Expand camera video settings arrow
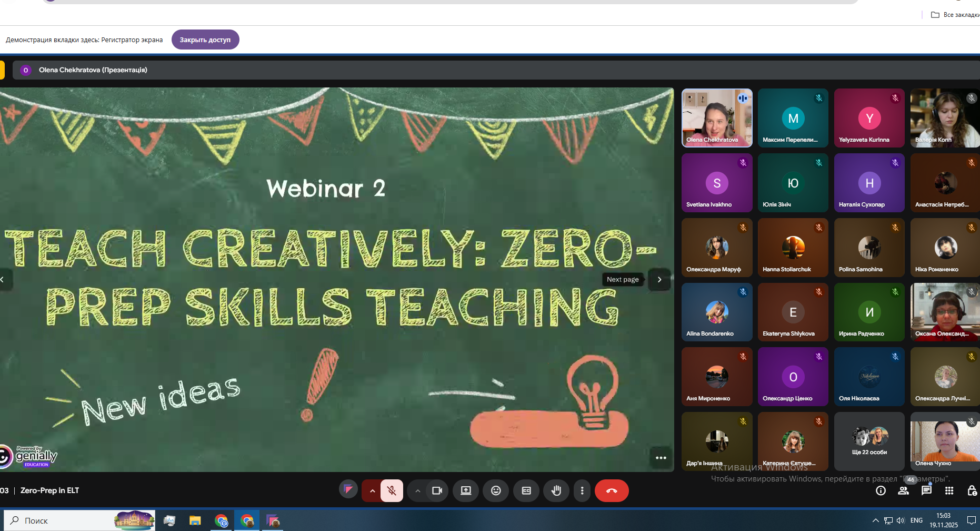The height and width of the screenshot is (531, 980). click(x=417, y=491)
